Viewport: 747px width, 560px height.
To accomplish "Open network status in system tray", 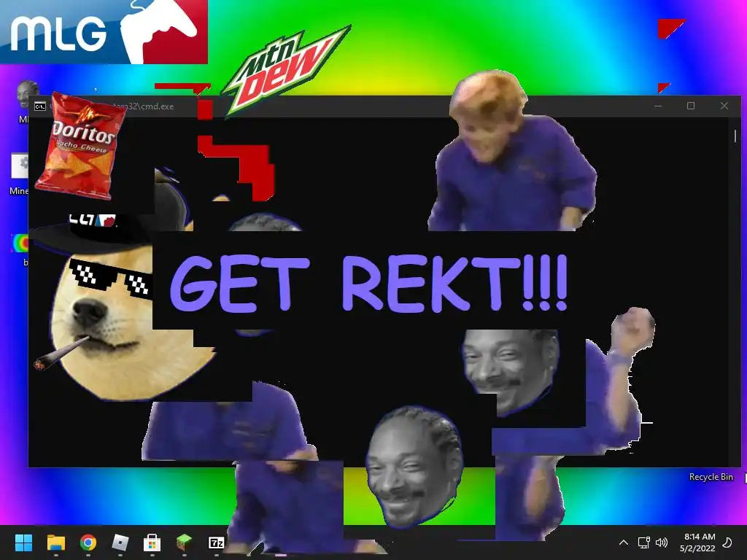I will [x=643, y=542].
